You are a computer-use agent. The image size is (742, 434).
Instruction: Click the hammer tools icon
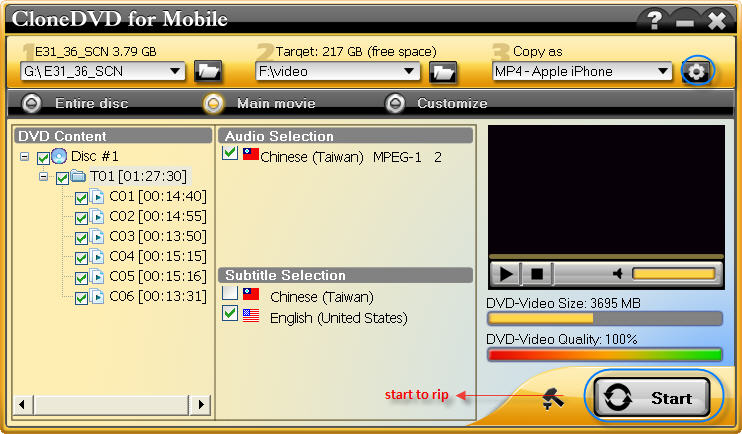[x=552, y=399]
